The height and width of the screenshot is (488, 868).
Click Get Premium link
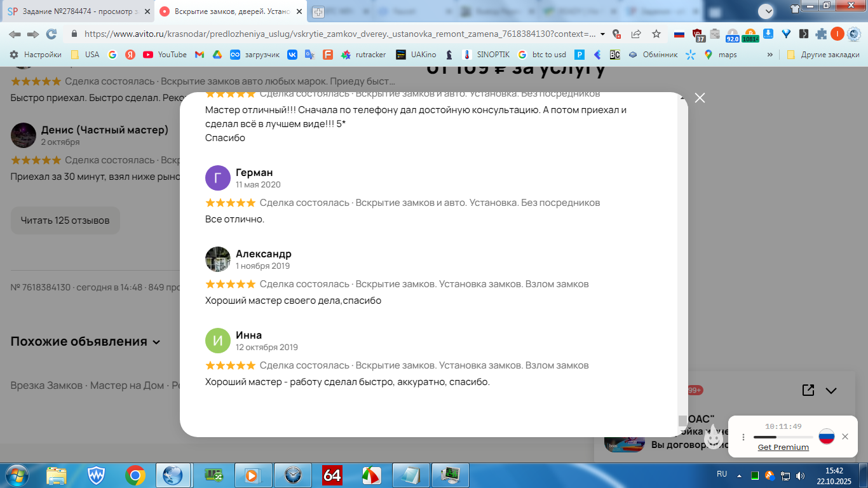[783, 447]
